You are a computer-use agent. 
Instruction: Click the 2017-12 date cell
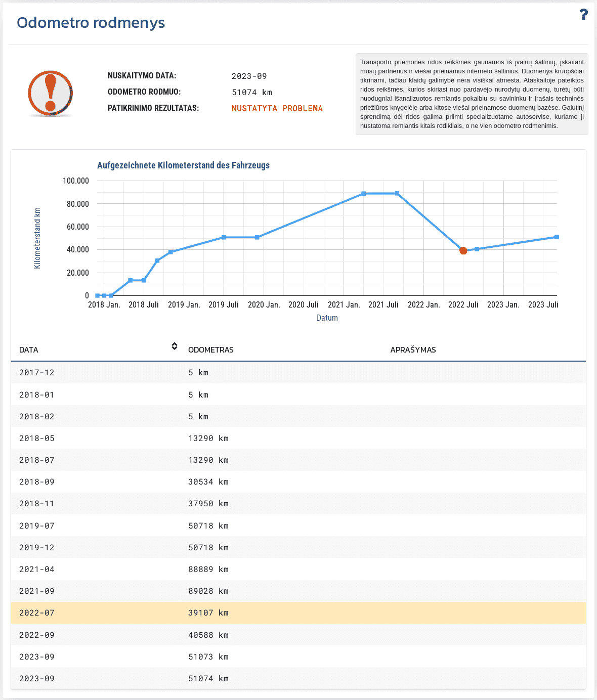36,373
